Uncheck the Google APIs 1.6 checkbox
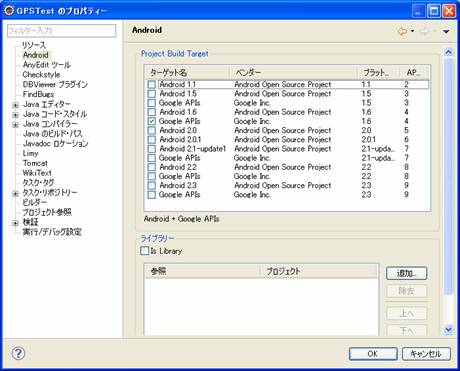 click(152, 121)
